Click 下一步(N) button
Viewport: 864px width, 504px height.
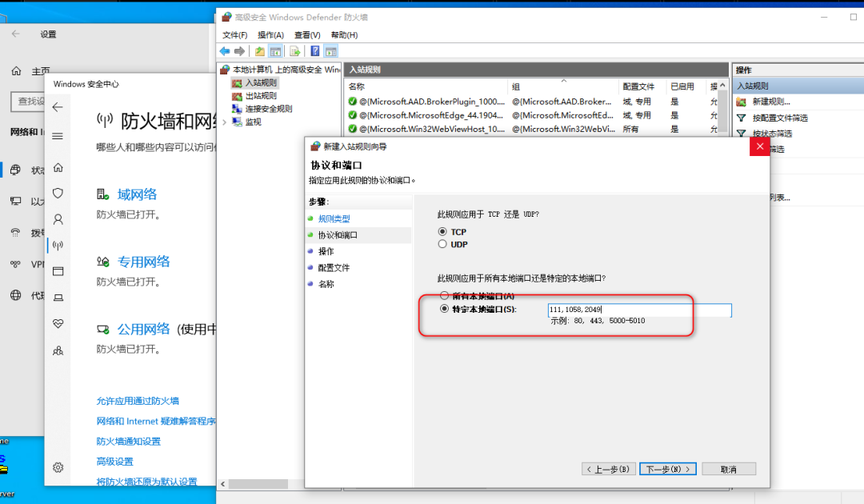click(668, 470)
